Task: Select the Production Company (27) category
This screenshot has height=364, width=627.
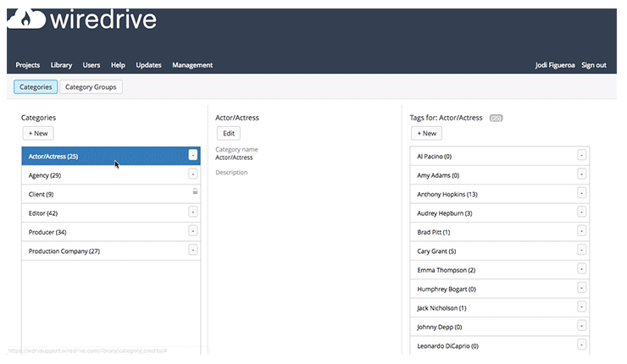Action: [111, 251]
